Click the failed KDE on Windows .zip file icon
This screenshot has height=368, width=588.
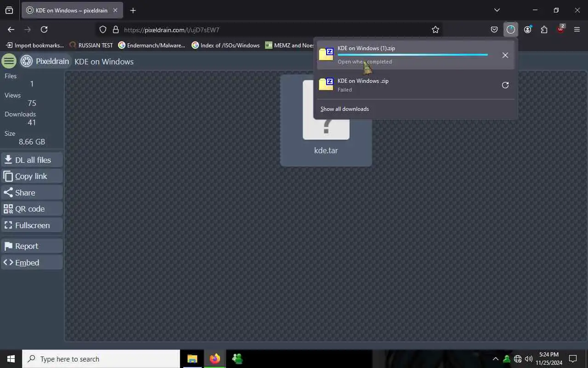326,85
